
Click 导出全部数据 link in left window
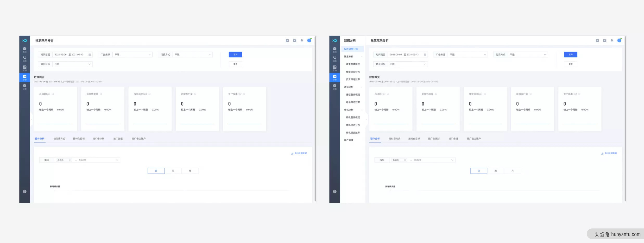point(299,153)
